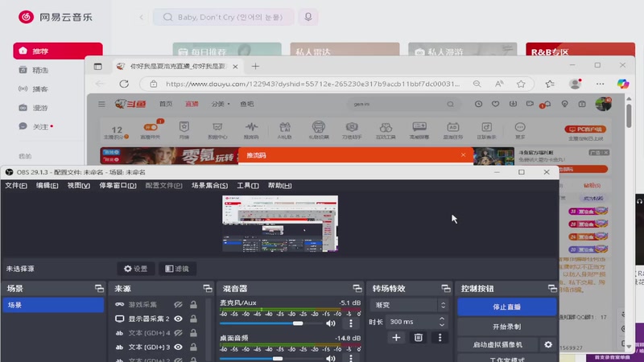Pop out the 转场特效 dock panel
The height and width of the screenshot is (362, 644).
pyautogui.click(x=446, y=289)
